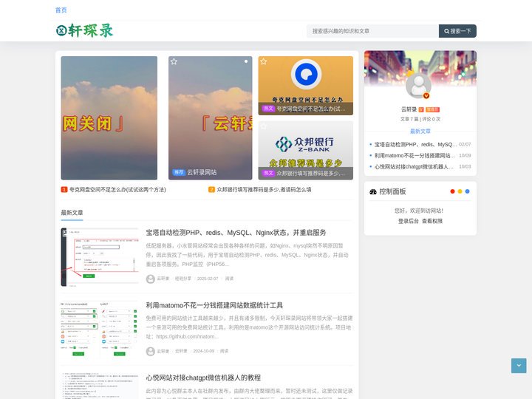
Task: Click the number 1 rank badge
Action: 64,190
